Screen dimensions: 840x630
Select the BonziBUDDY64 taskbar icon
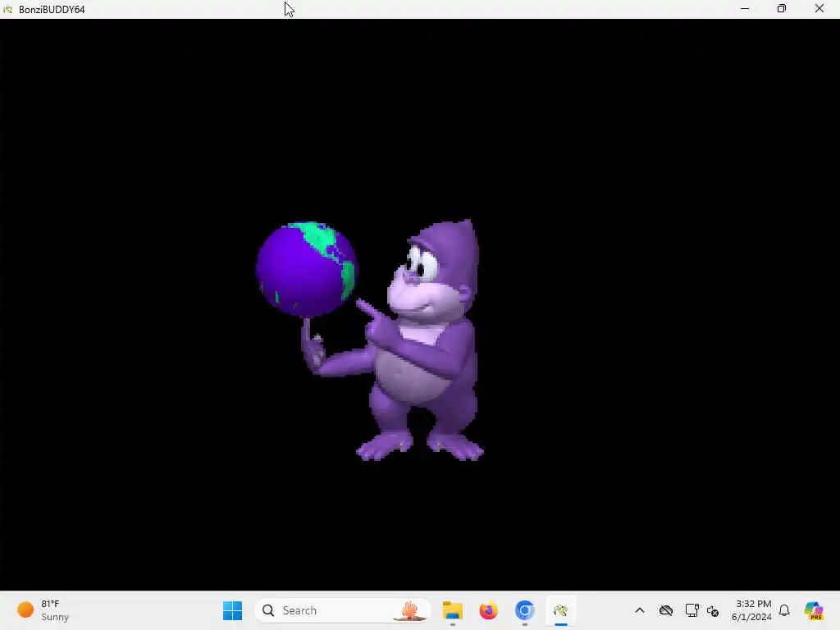point(561,610)
